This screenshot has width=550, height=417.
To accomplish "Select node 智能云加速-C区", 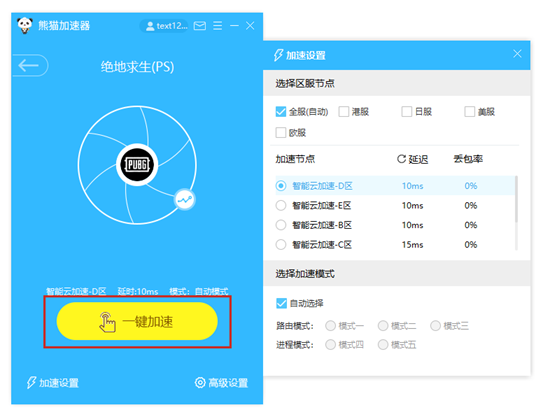I will [395, 244].
